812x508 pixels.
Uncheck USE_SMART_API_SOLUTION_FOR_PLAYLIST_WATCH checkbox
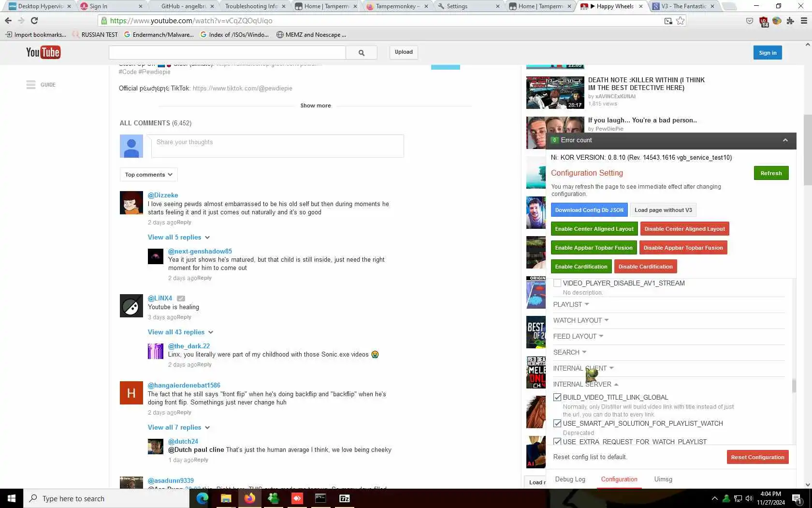click(x=557, y=423)
